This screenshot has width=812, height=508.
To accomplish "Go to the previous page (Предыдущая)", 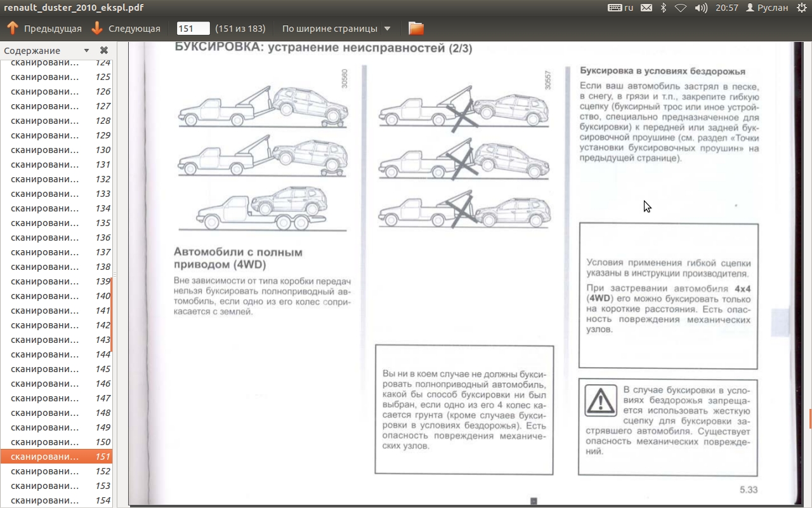I will [44, 29].
